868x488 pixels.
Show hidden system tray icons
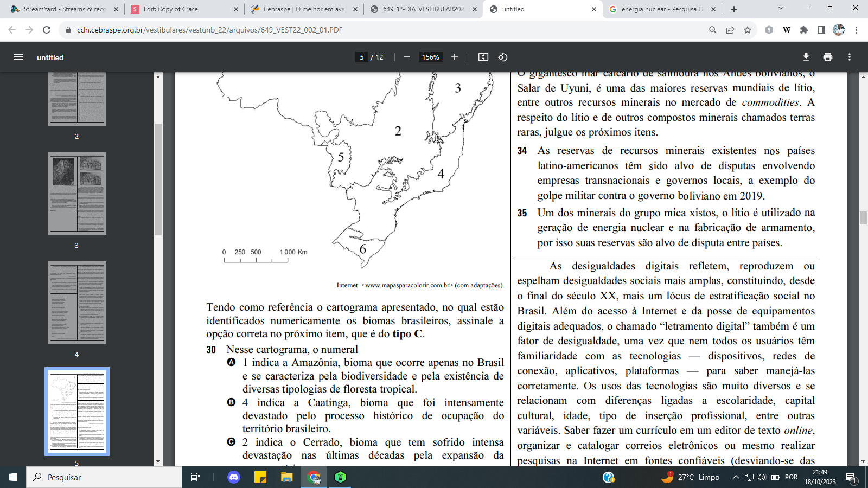click(736, 477)
